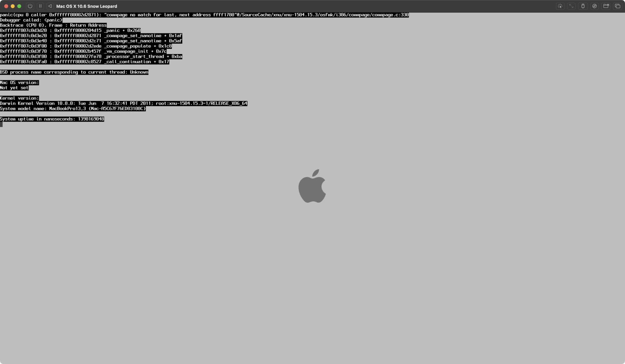The image size is (625, 364).
Task: Click the panic(cpu 0 caller line
Action: 204,15
